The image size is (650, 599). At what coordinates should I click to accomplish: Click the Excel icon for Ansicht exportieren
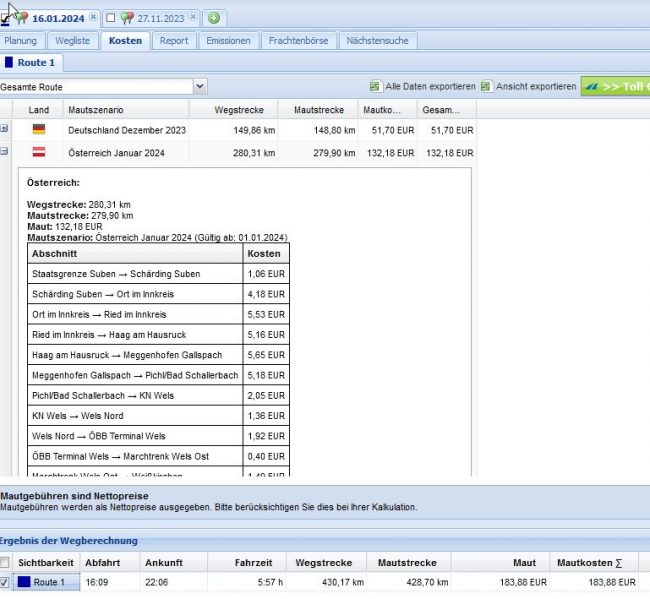(486, 87)
